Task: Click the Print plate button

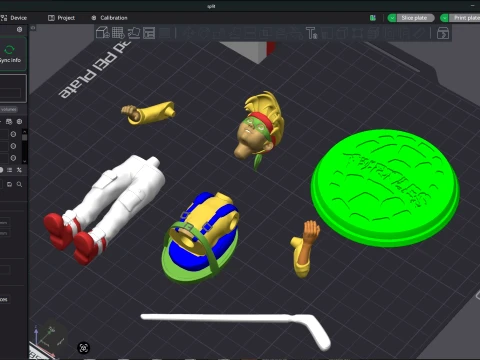Action: (x=466, y=18)
